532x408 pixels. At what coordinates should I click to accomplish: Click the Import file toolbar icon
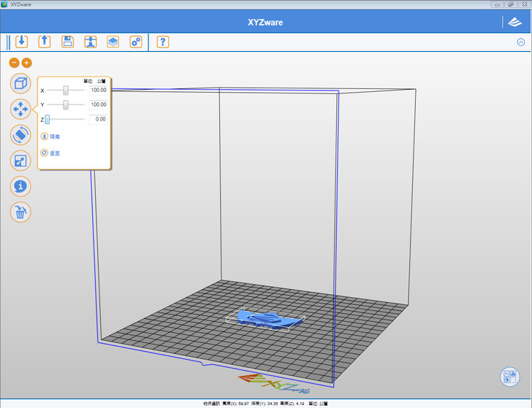point(21,42)
